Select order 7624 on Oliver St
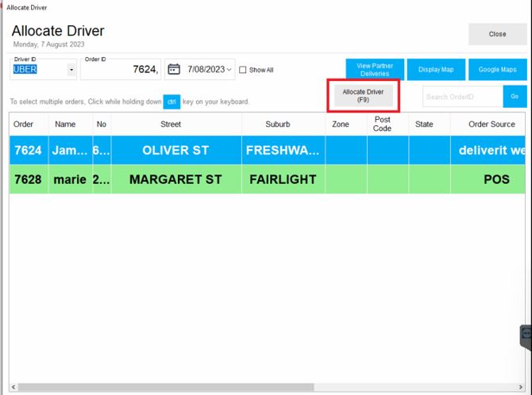 coord(175,150)
